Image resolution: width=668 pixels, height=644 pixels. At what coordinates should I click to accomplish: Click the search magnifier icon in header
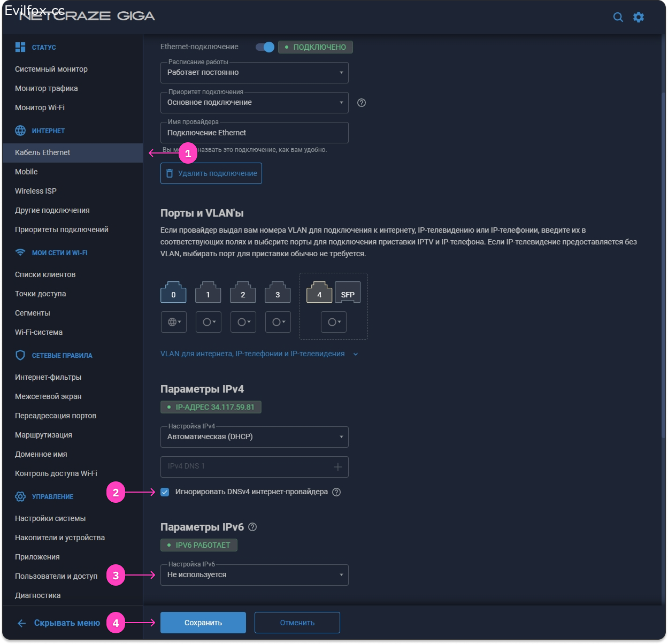618,17
